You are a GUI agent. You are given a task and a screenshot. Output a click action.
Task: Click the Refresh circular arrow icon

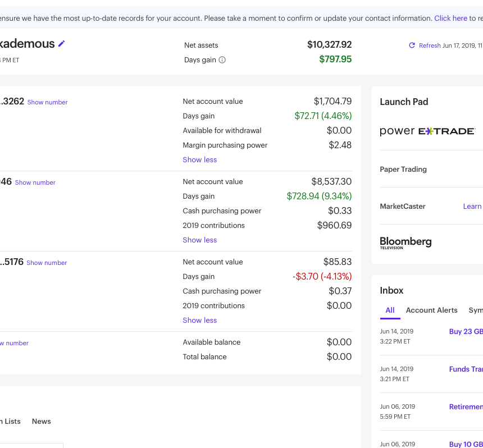(412, 45)
